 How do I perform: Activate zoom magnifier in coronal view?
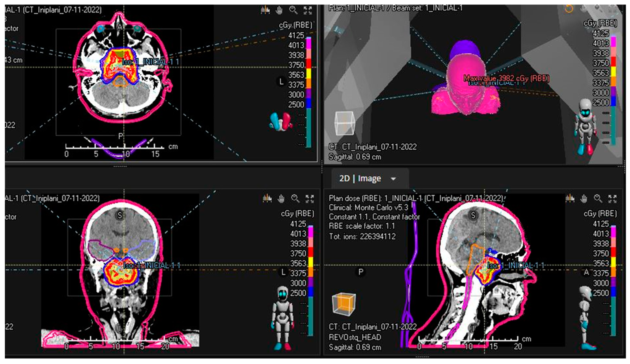click(295, 199)
